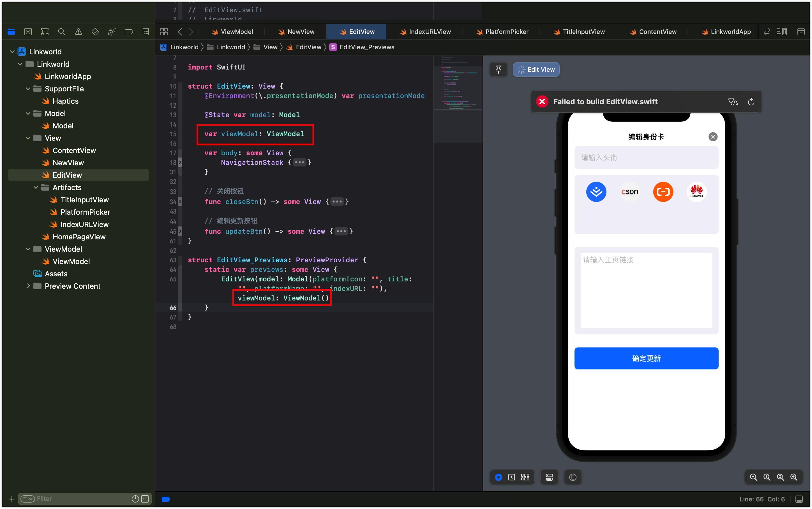Switch to the NewView editor tab
Viewport: 812px width, 509px height.
click(x=296, y=32)
